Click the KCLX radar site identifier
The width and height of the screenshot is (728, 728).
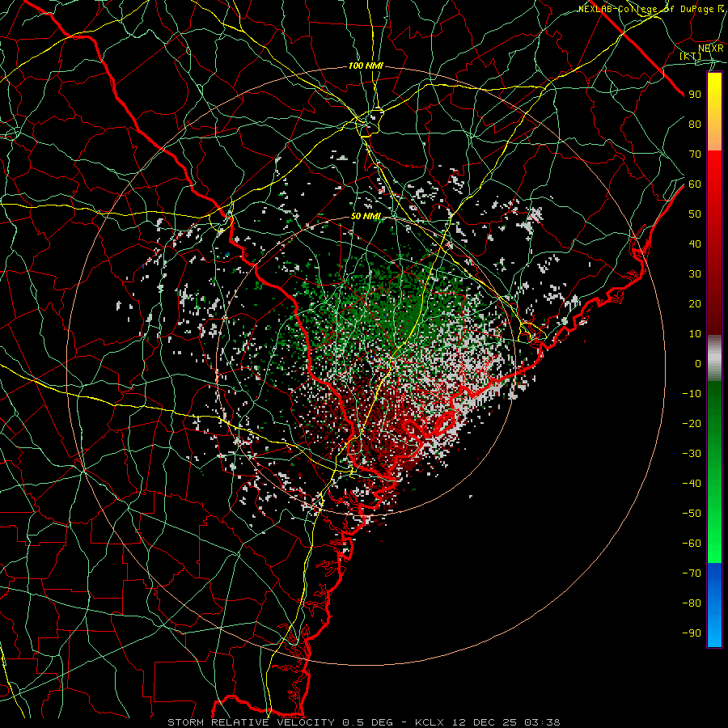click(430, 722)
